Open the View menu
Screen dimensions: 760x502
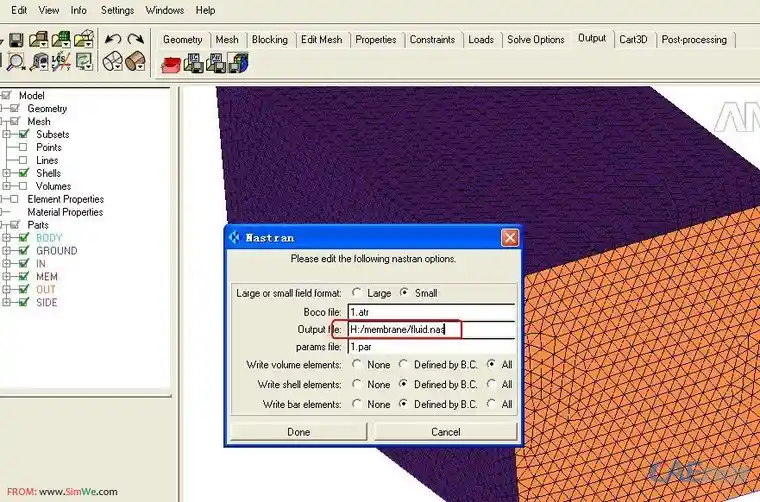pyautogui.click(x=48, y=10)
